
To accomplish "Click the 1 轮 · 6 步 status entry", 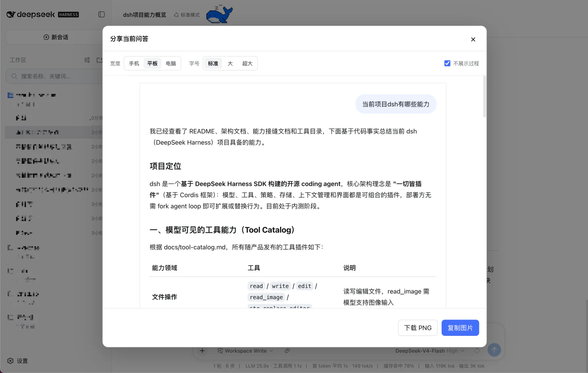I will (x=224, y=366).
